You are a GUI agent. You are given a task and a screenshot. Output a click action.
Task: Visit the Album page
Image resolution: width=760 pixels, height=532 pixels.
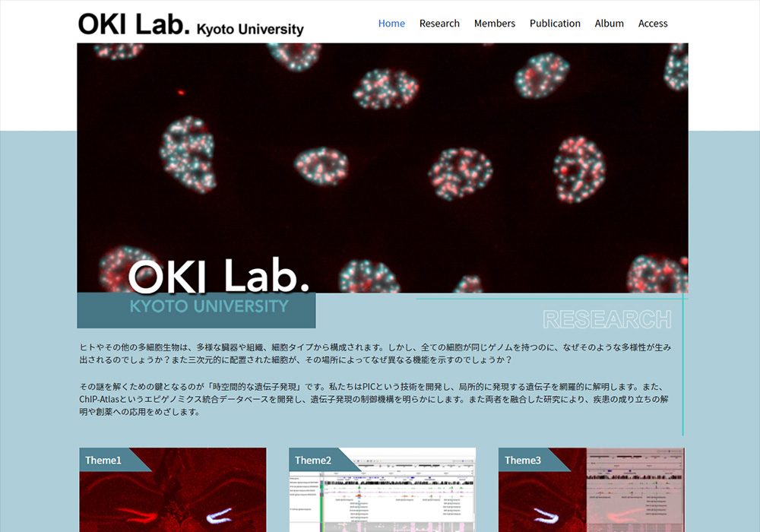coord(610,24)
